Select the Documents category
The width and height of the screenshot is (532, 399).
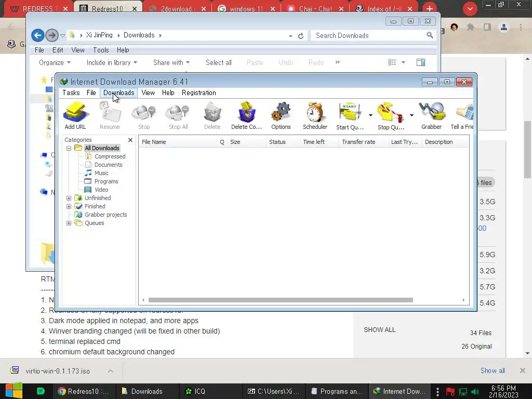pyautogui.click(x=108, y=165)
